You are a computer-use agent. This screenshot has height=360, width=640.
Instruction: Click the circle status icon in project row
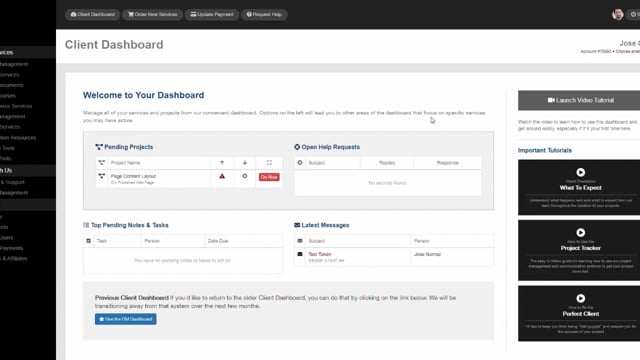point(244,176)
